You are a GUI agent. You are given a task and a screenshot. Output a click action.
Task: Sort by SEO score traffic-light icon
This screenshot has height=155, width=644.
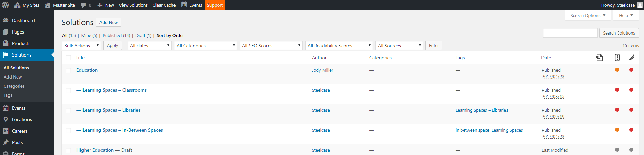[617, 58]
